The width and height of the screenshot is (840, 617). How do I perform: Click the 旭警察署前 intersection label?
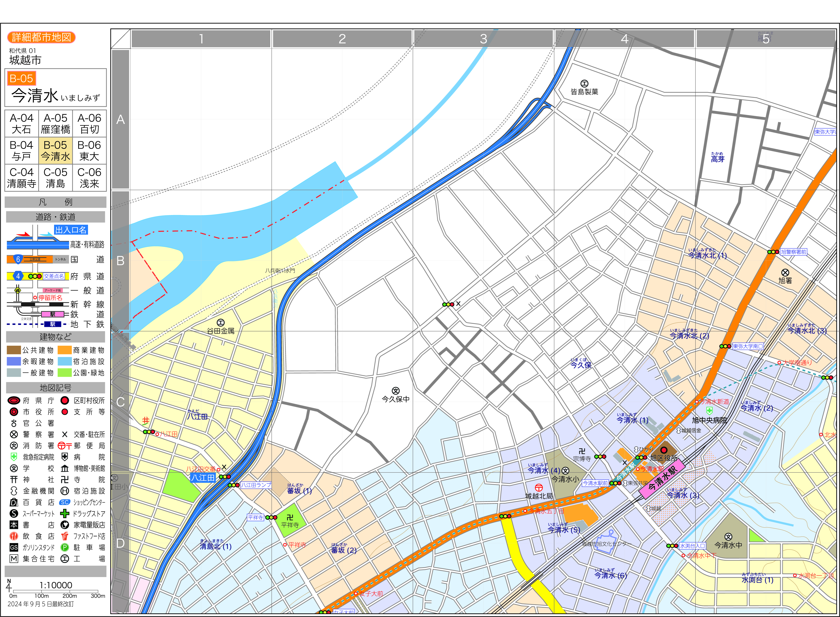(x=793, y=252)
